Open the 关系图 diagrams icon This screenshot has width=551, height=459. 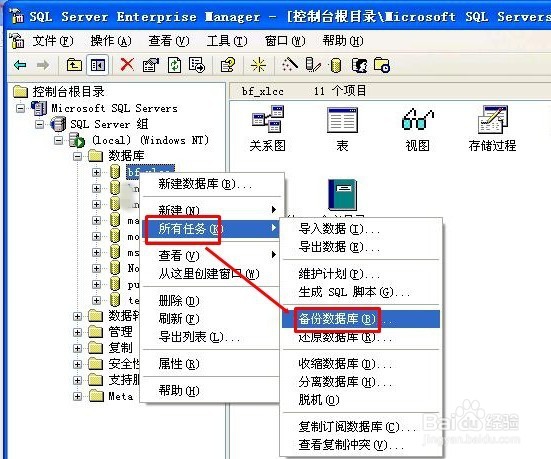pyautogui.click(x=268, y=128)
